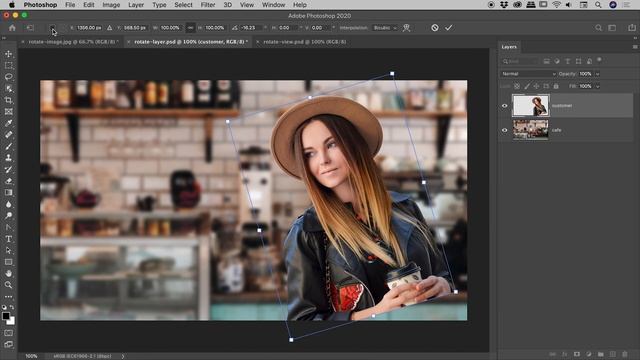This screenshot has width=640, height=360.
Task: Cancel the transform in options bar
Action: pyautogui.click(x=435, y=28)
